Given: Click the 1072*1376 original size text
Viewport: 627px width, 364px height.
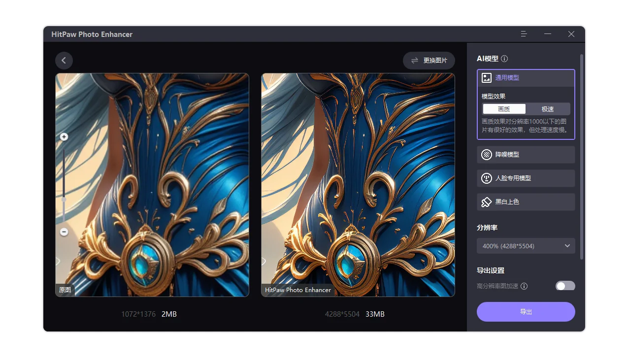Looking at the screenshot, I should (x=138, y=314).
